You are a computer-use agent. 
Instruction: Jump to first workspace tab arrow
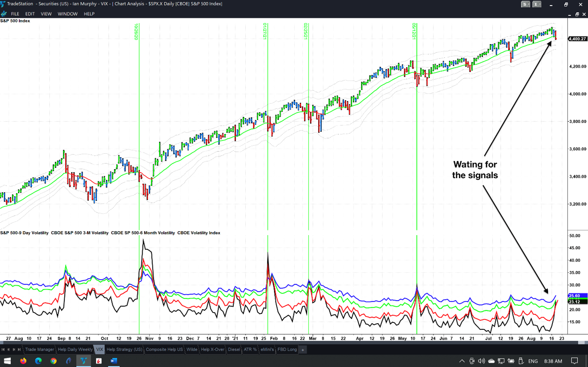click(x=3, y=349)
